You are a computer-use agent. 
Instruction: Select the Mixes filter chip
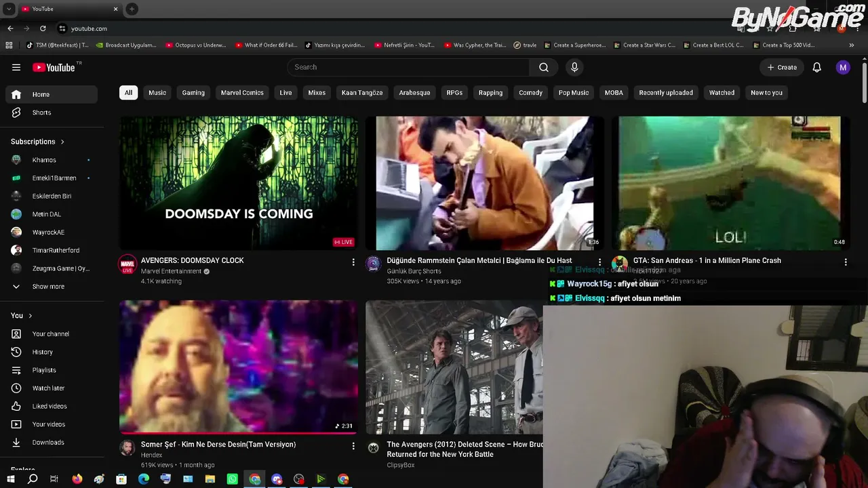[317, 93]
